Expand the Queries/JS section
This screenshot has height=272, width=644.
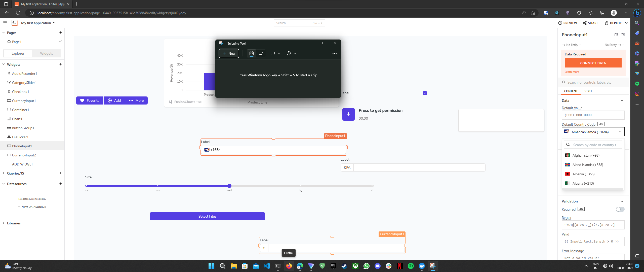click(4, 173)
